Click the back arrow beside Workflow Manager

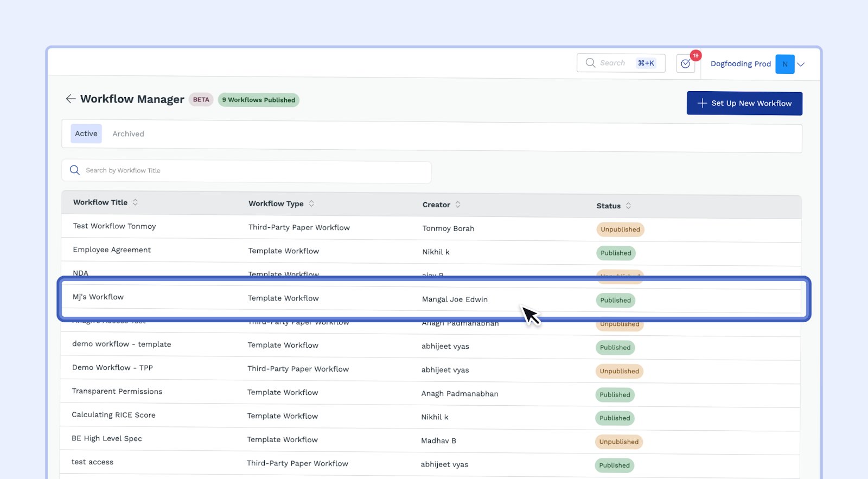70,99
